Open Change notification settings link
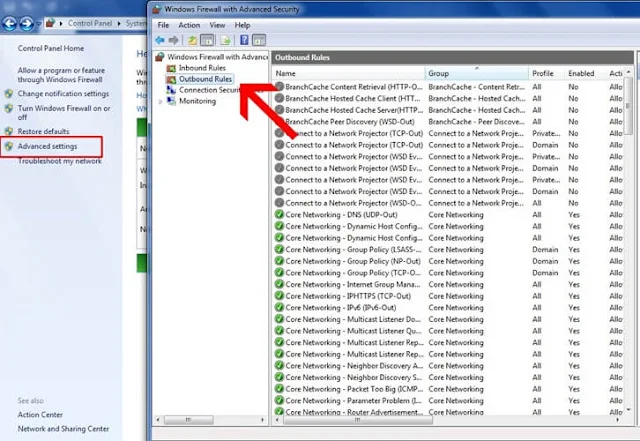This screenshot has height=441, width=640. (63, 94)
